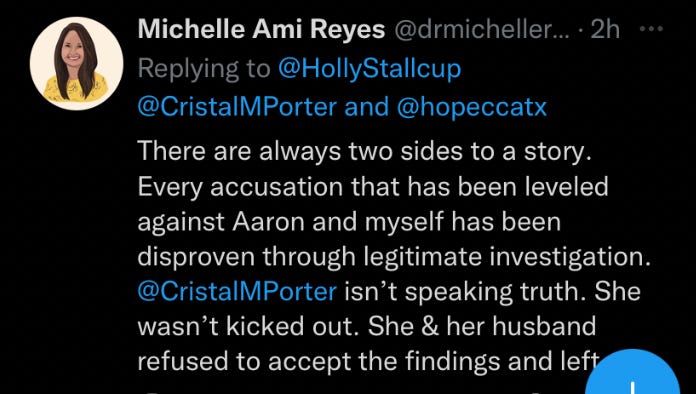This screenshot has height=394, width=696.
Task: Click the line 'against Aaron and myself has been'
Action: coord(349,222)
